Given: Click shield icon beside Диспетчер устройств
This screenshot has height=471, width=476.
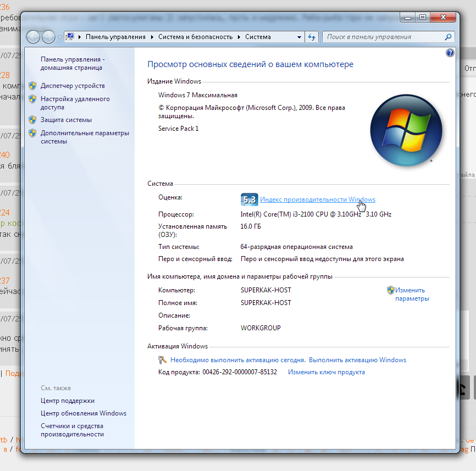Looking at the screenshot, I should (32, 86).
